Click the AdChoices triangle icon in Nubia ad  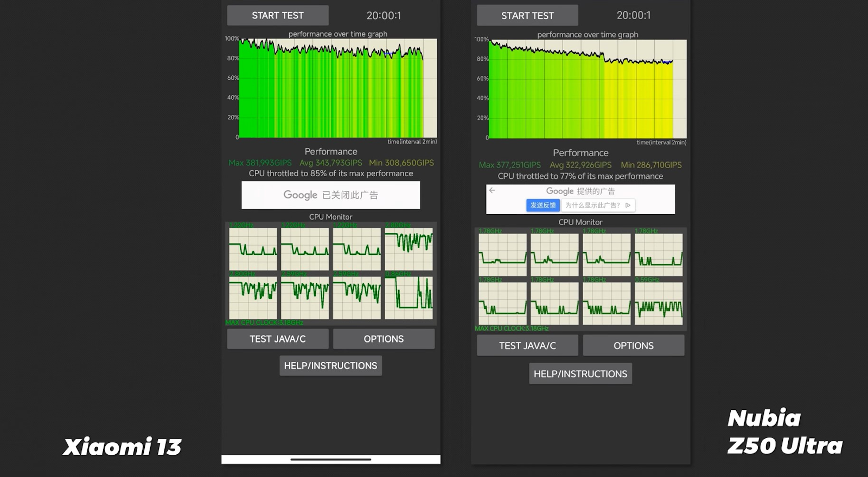point(628,205)
